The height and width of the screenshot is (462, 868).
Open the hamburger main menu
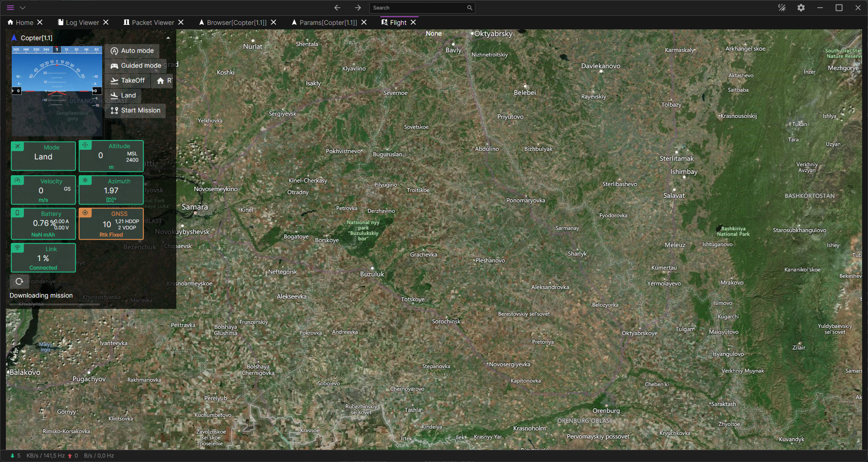10,8
